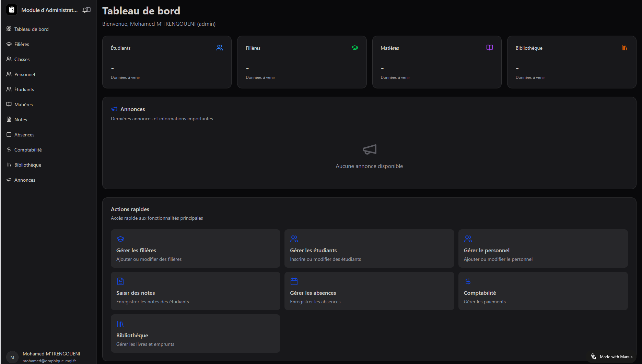Navigate to Absences in sidebar
The height and width of the screenshot is (364, 642).
pyautogui.click(x=24, y=135)
